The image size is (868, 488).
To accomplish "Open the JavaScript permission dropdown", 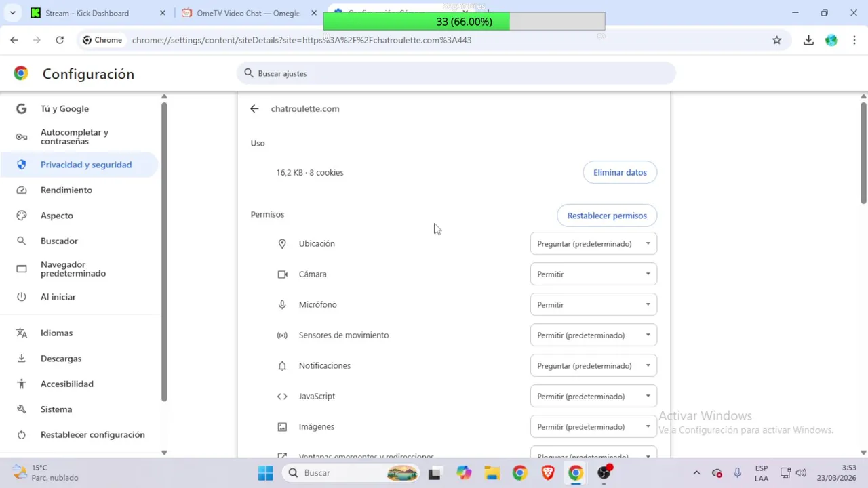I will tap(593, 396).
